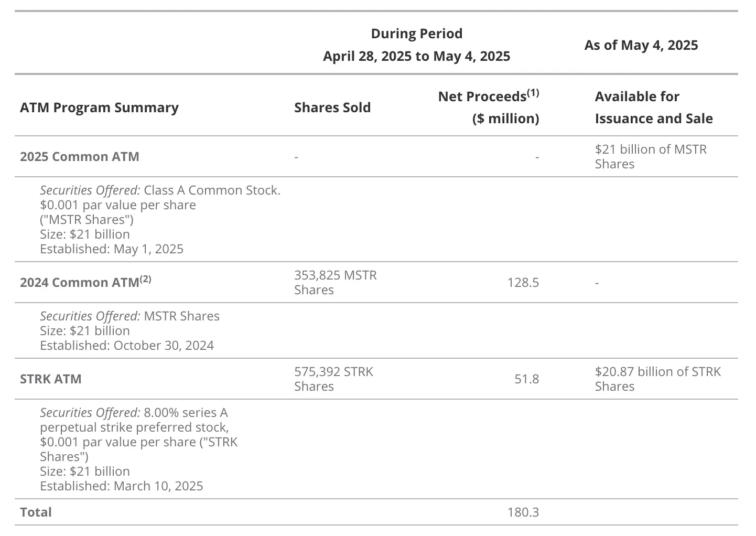Select the '2025 Common ATM' row label

(80, 157)
